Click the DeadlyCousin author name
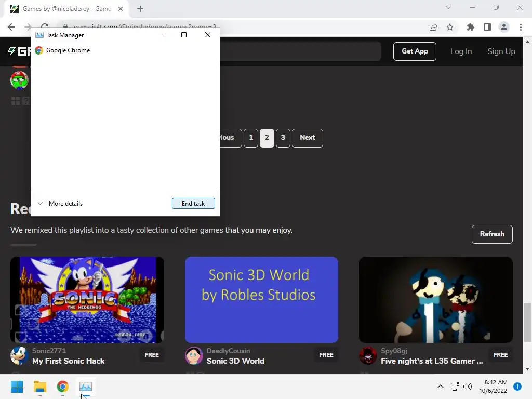The height and width of the screenshot is (399, 532). point(229,351)
